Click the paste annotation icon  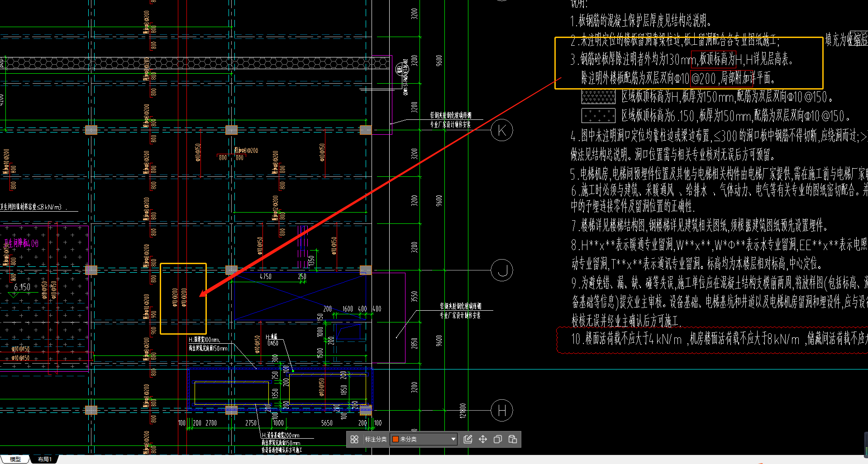[513, 439]
